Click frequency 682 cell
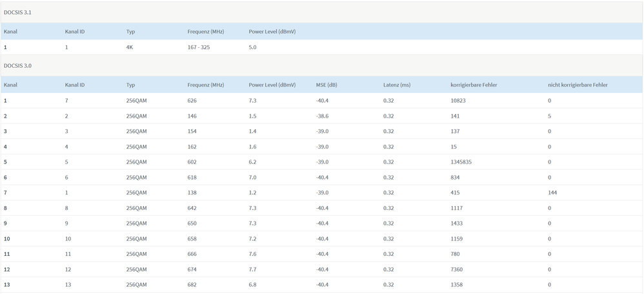Image resolution: width=644 pixels, height=294 pixels. (192, 285)
